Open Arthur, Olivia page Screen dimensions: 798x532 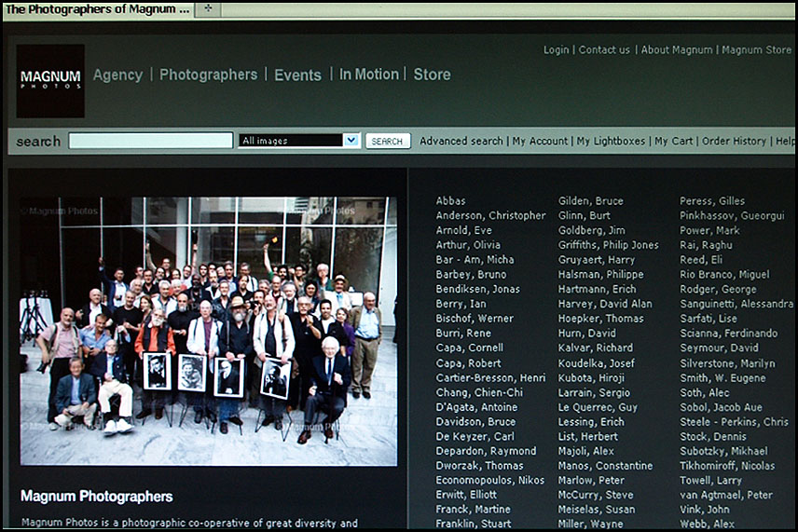pos(468,245)
